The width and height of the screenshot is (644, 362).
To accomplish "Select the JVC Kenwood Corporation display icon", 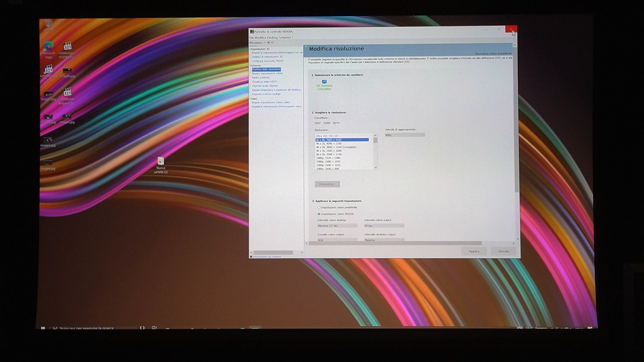I will coord(324,85).
